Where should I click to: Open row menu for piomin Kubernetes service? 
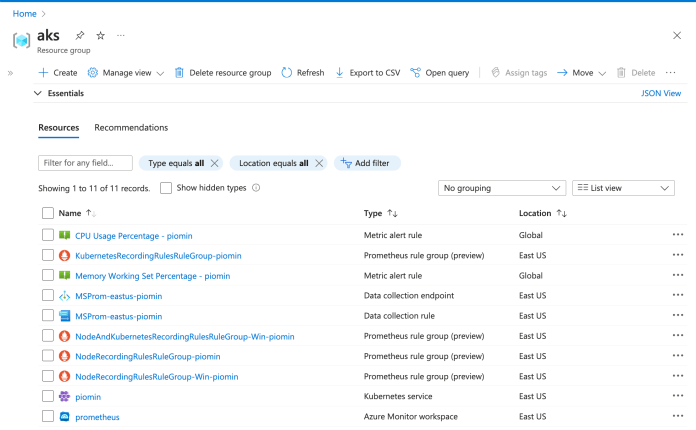click(x=677, y=396)
